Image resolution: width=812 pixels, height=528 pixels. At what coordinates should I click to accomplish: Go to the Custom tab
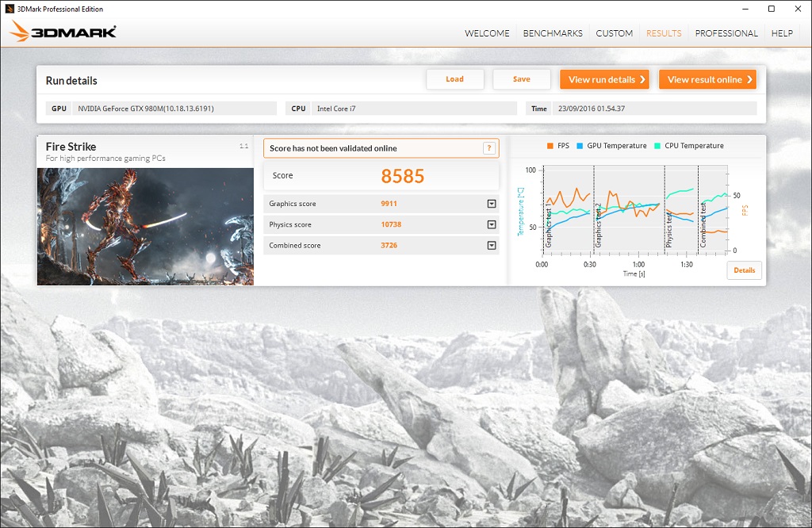614,33
